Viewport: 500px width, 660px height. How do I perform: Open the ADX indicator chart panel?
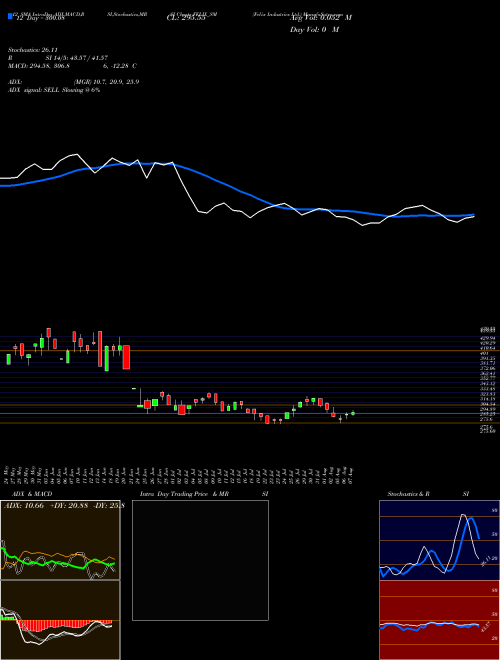[60, 540]
